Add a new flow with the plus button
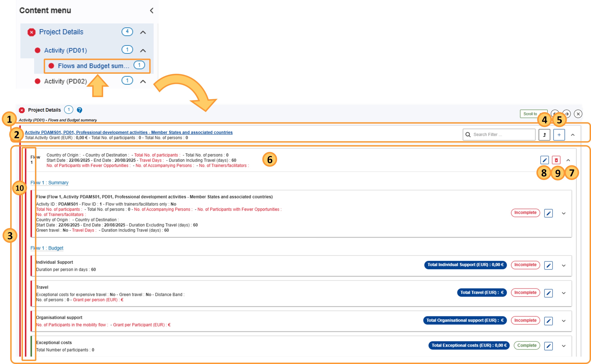 (x=559, y=135)
